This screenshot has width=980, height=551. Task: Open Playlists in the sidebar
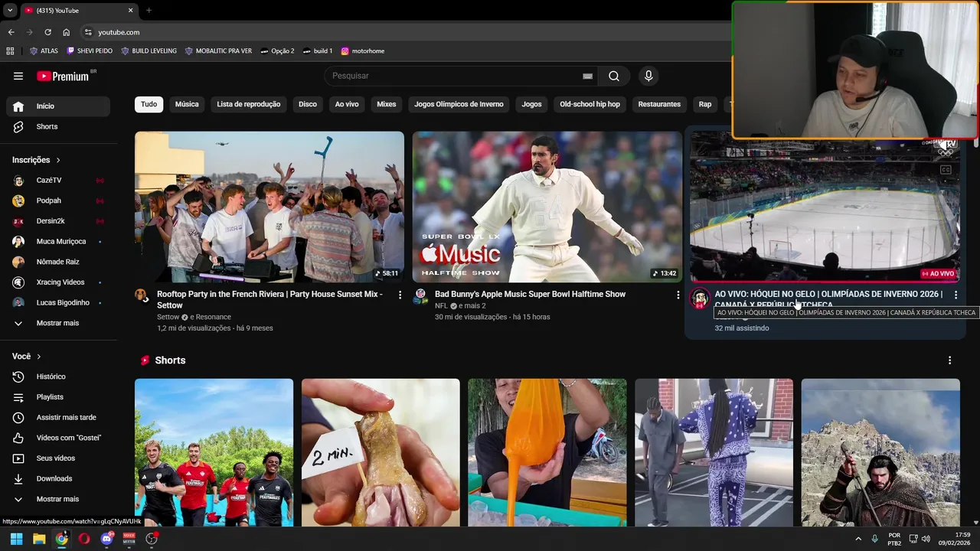[x=58, y=397]
